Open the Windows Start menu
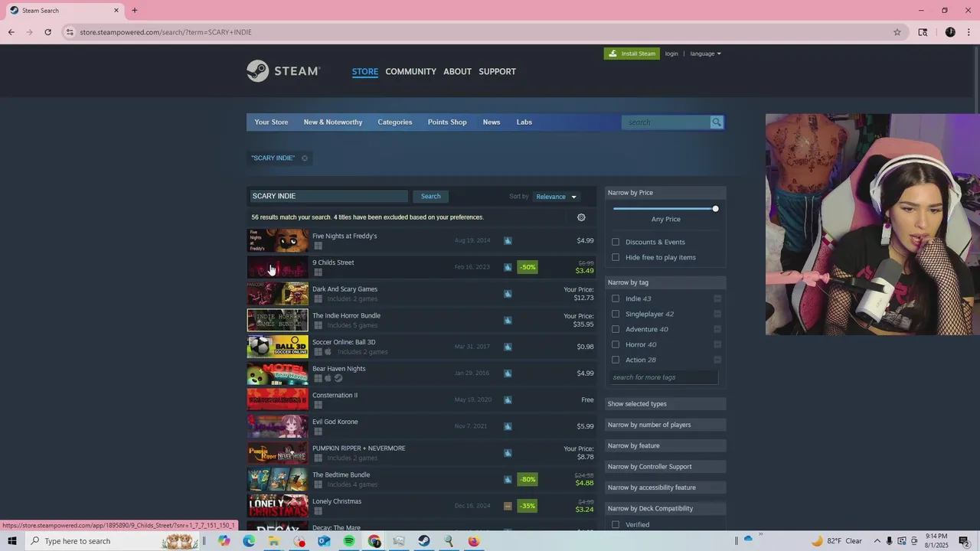Viewport: 980px width, 551px height. [x=12, y=541]
